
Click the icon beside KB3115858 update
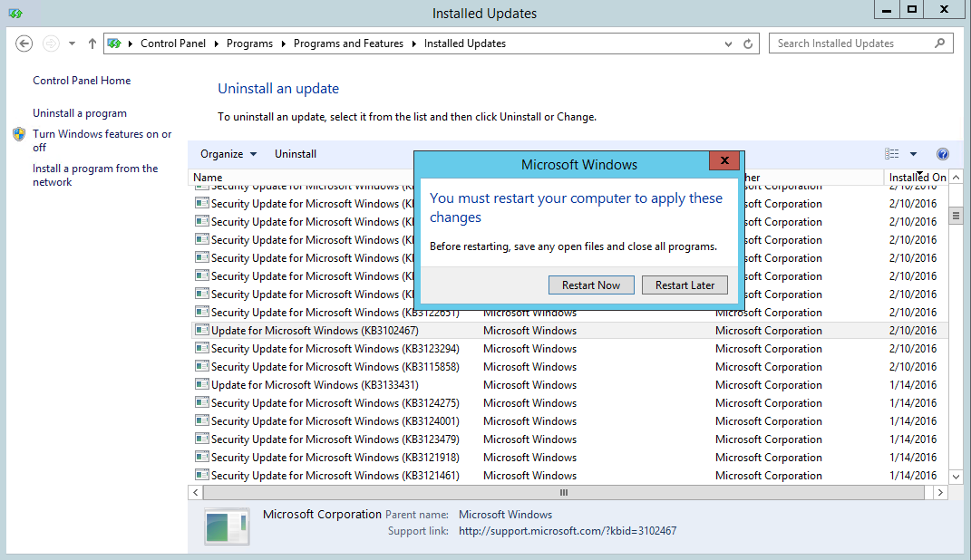[202, 366]
